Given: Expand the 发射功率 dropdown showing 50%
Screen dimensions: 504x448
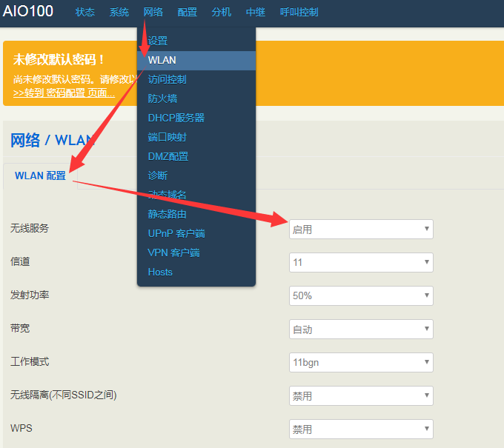Looking at the screenshot, I should (x=361, y=295).
